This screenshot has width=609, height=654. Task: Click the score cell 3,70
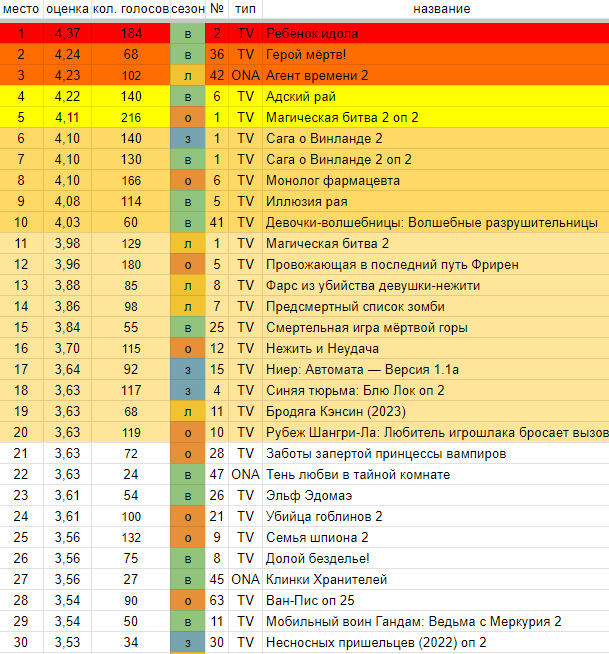(67, 348)
